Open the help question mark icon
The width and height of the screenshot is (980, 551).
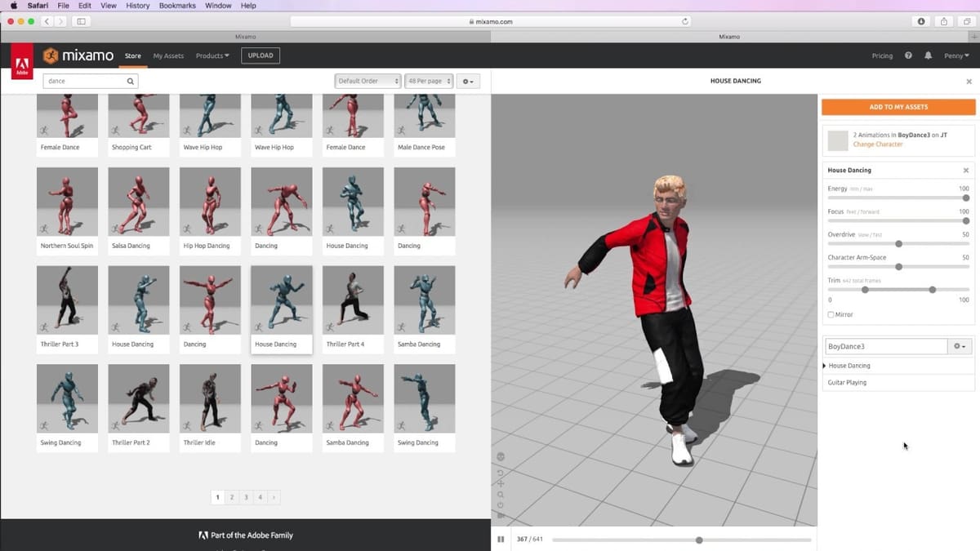pyautogui.click(x=908, y=56)
